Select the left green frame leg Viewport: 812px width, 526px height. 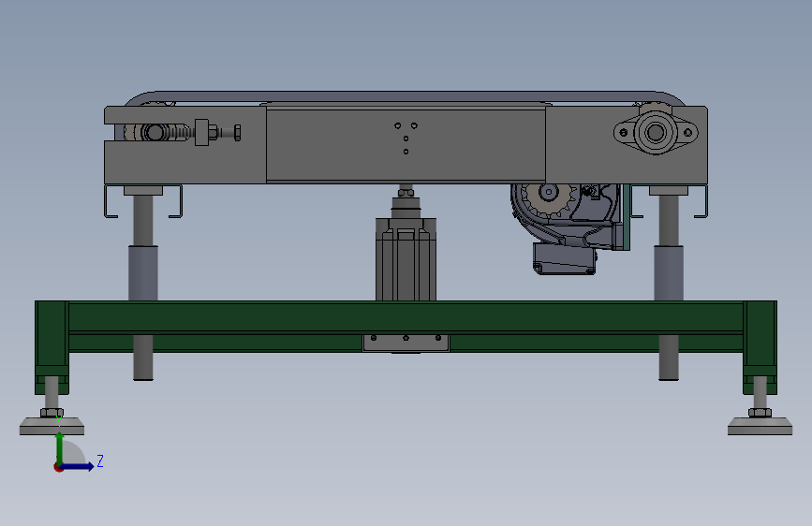point(52,347)
